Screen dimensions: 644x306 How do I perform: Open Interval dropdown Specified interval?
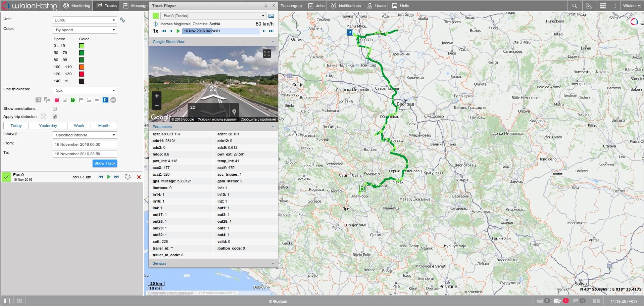tap(85, 135)
